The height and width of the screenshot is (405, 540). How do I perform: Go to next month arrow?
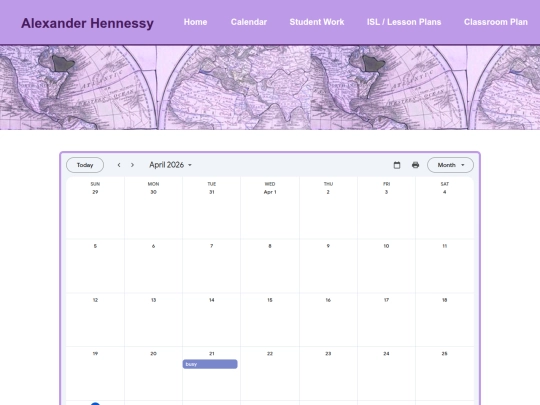pyautogui.click(x=132, y=165)
